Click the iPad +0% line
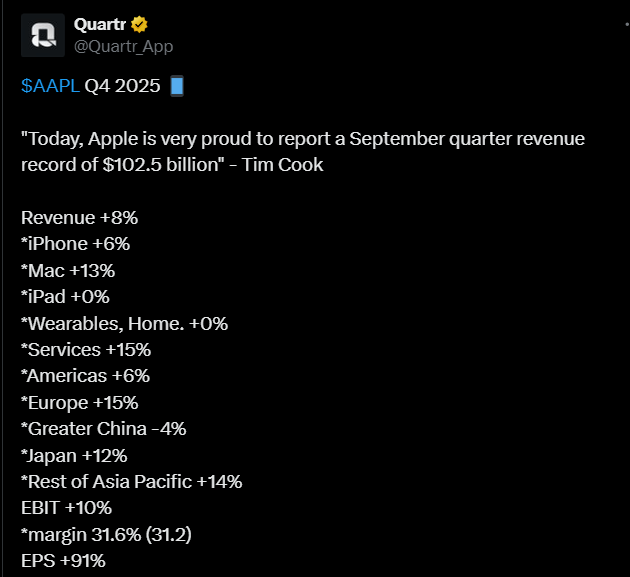Image resolution: width=630 pixels, height=577 pixels. [65, 296]
